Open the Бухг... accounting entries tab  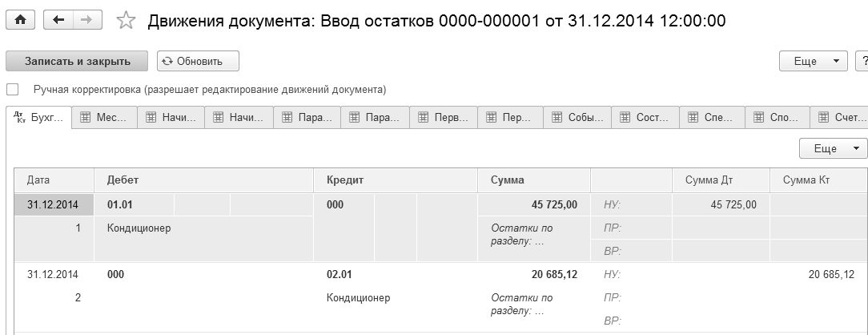[x=38, y=118]
